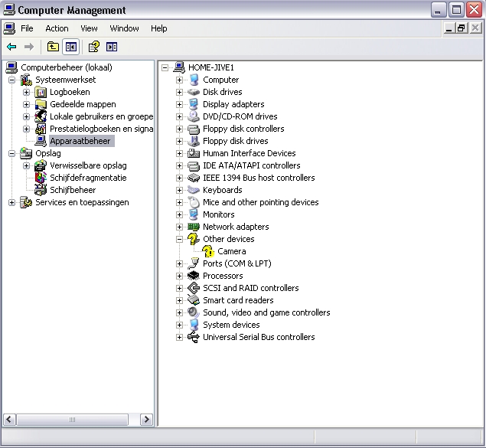Click the Universal Serial Bus controllers USB icon

(194, 337)
